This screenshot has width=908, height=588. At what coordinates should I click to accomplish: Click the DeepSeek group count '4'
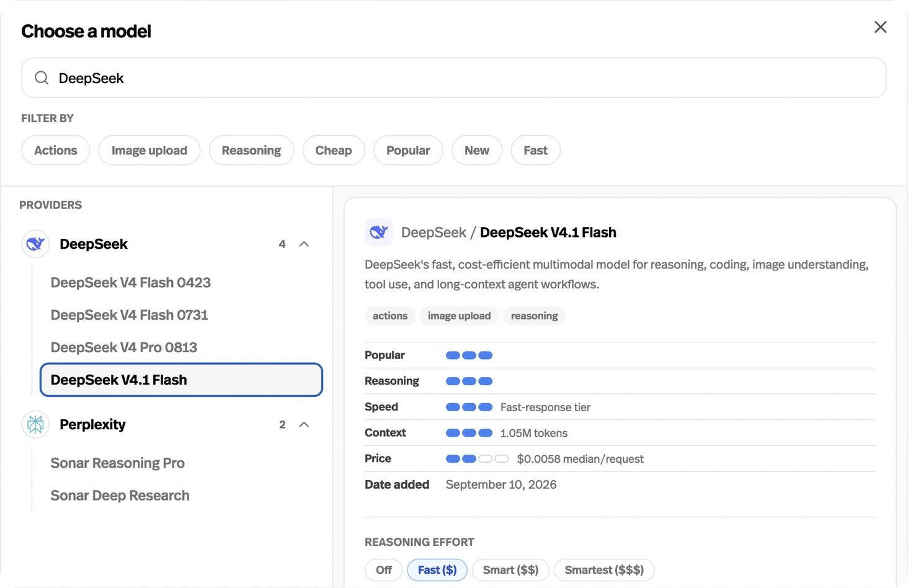[282, 244]
